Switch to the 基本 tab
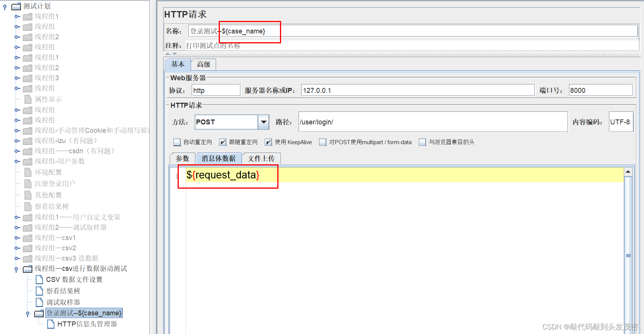 178,64
